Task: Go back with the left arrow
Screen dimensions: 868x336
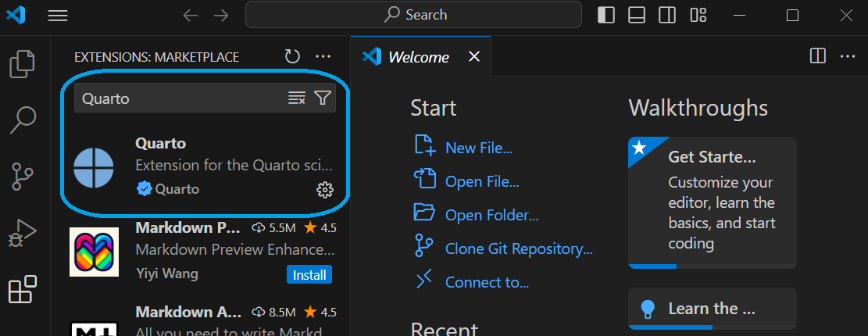Action: coord(191,16)
